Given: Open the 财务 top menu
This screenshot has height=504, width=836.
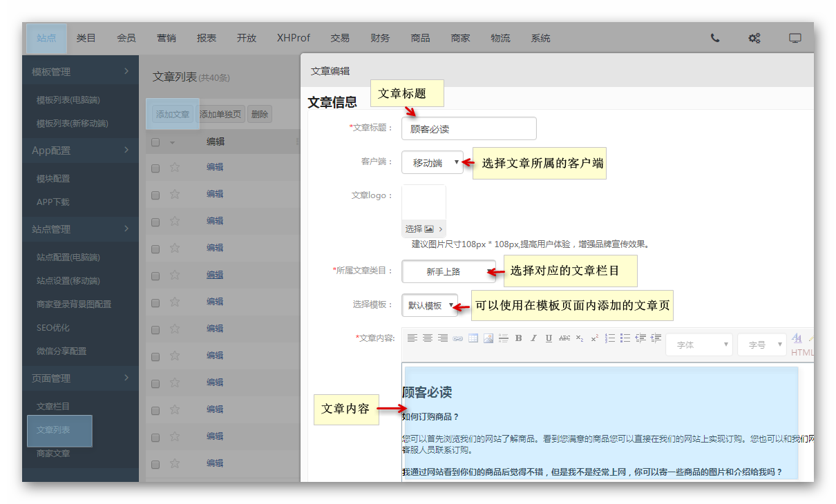Looking at the screenshot, I should pyautogui.click(x=380, y=38).
